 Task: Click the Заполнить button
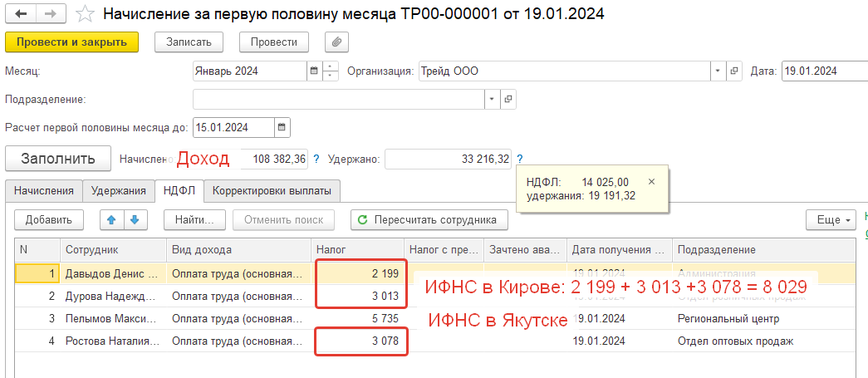pyautogui.click(x=58, y=159)
